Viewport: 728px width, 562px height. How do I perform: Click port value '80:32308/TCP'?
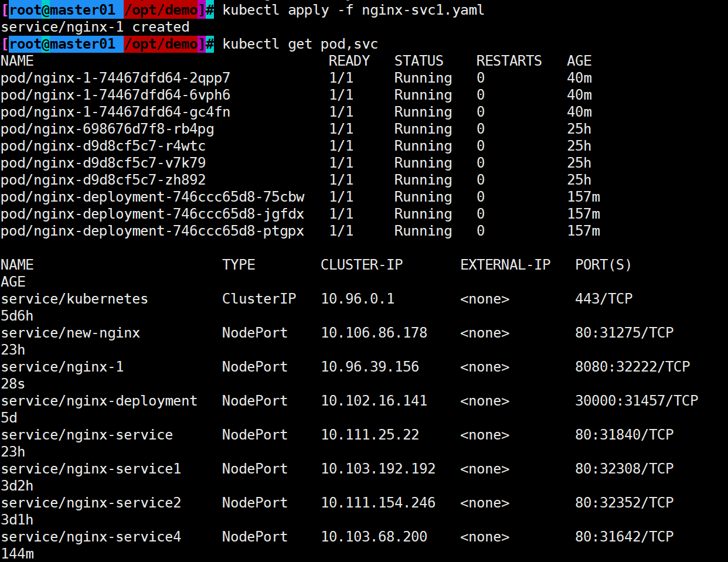(624, 469)
